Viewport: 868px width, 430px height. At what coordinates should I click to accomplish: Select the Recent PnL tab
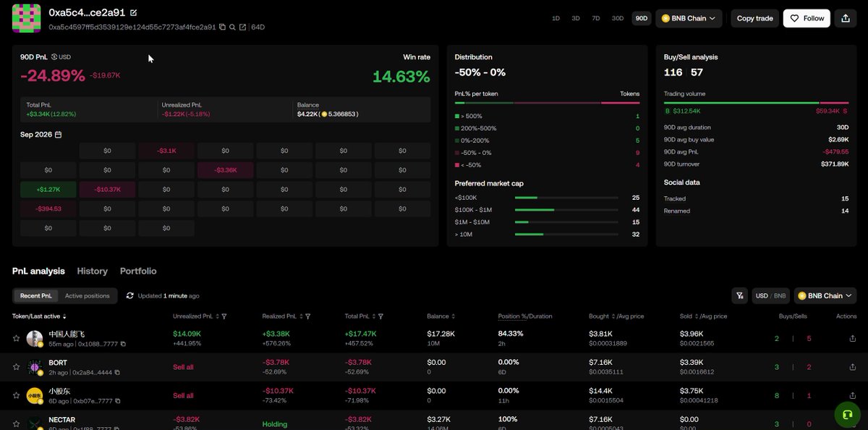click(x=36, y=295)
